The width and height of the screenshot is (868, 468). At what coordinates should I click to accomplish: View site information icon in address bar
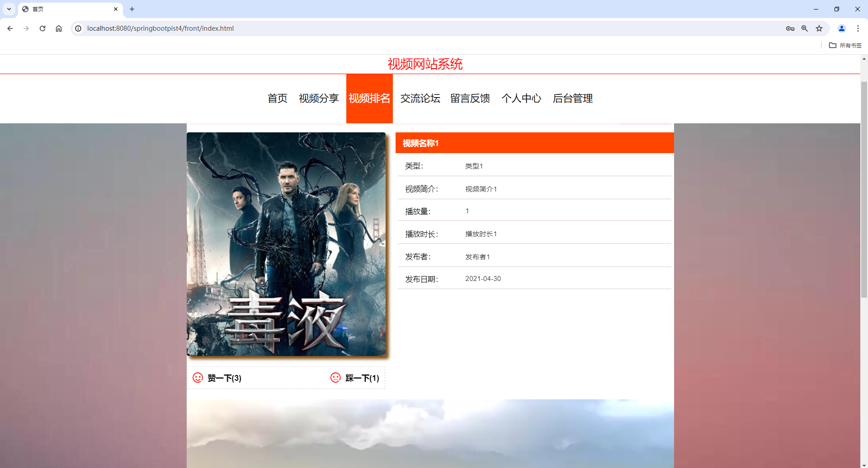click(78, 28)
